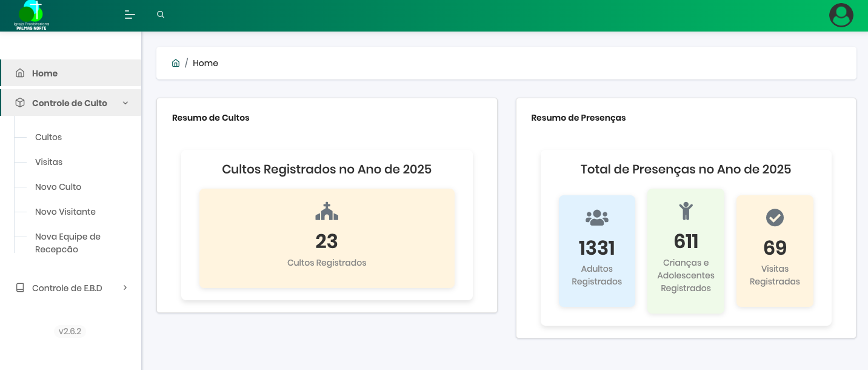Click the Home breadcrumb text
This screenshot has height=370, width=868.
(205, 63)
